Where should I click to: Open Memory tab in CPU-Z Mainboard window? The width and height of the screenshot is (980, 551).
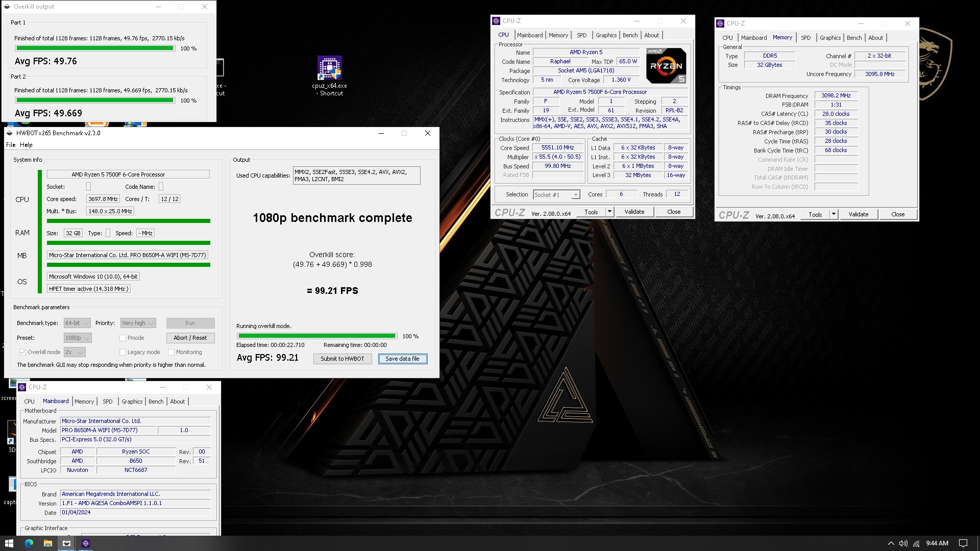84,402
